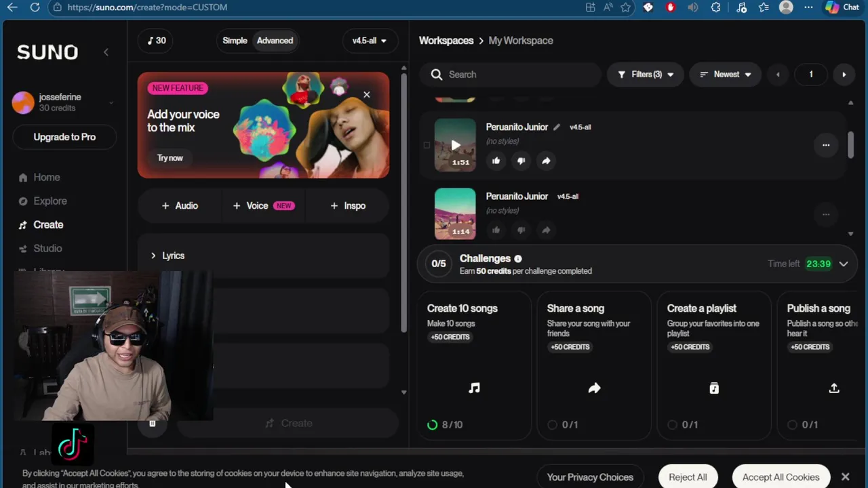The width and height of the screenshot is (868, 488).
Task: Click the 0/5 challenges progress ring
Action: point(439,264)
